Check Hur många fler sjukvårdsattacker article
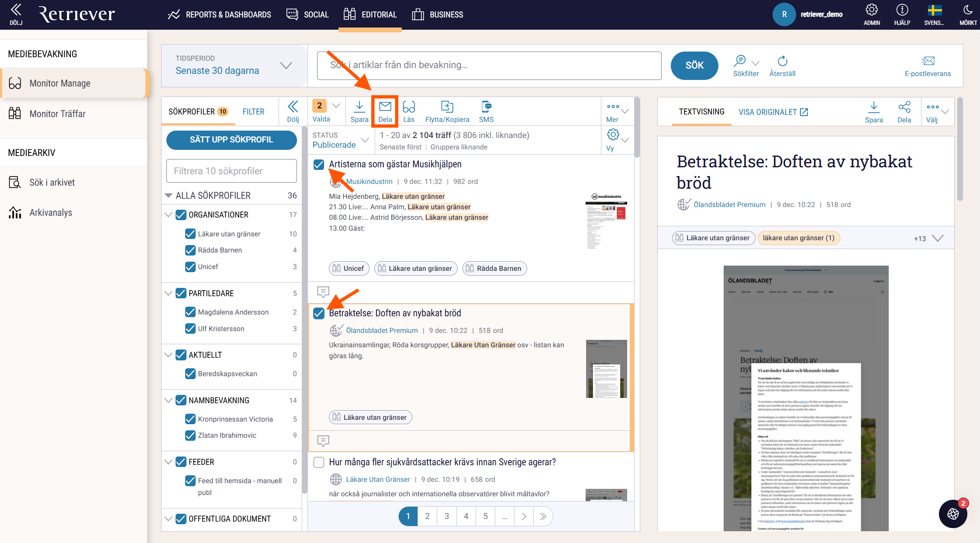The width and height of the screenshot is (980, 543). pos(319,462)
